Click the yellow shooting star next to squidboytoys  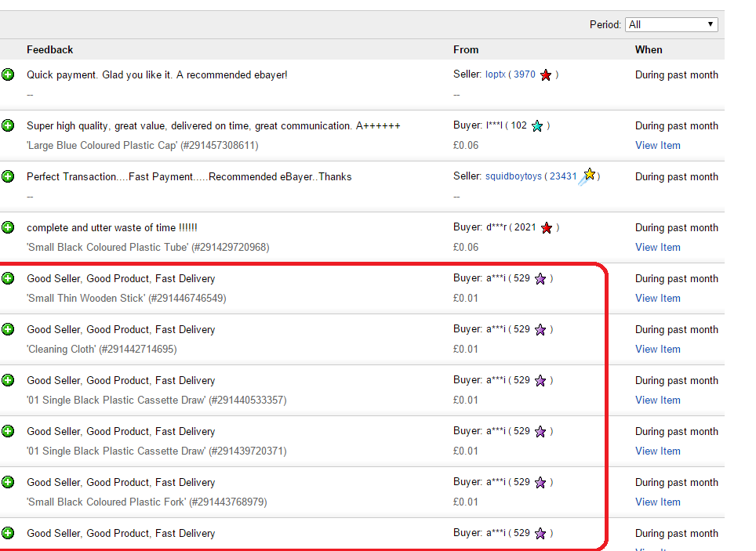tap(588, 176)
